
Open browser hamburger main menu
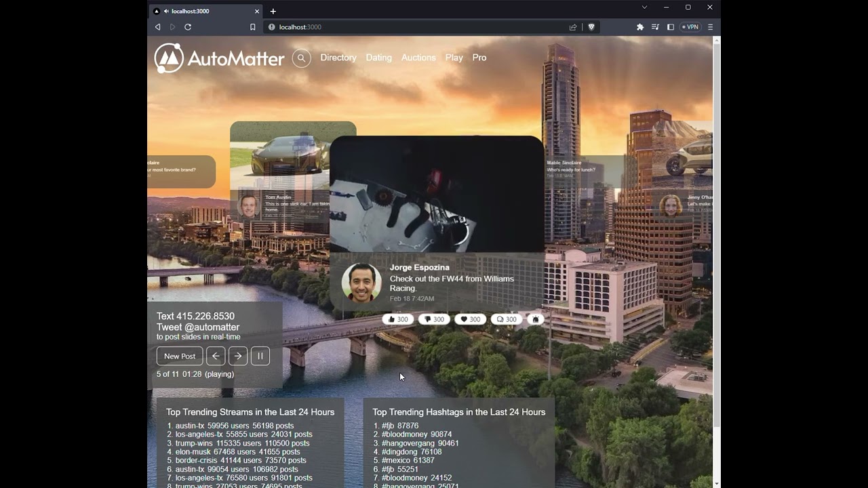pyautogui.click(x=710, y=27)
